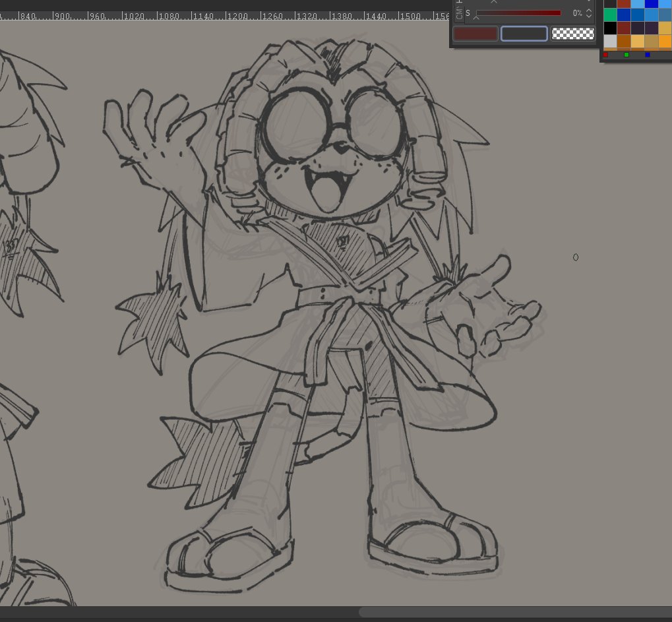Click the small blue square below the palette
The image size is (672, 622).
[x=648, y=55]
